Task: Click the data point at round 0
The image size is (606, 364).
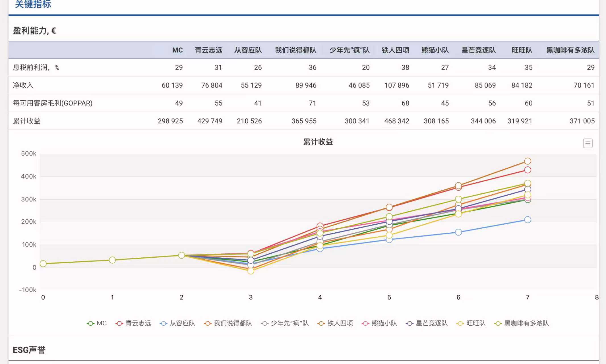Action: pos(43,264)
